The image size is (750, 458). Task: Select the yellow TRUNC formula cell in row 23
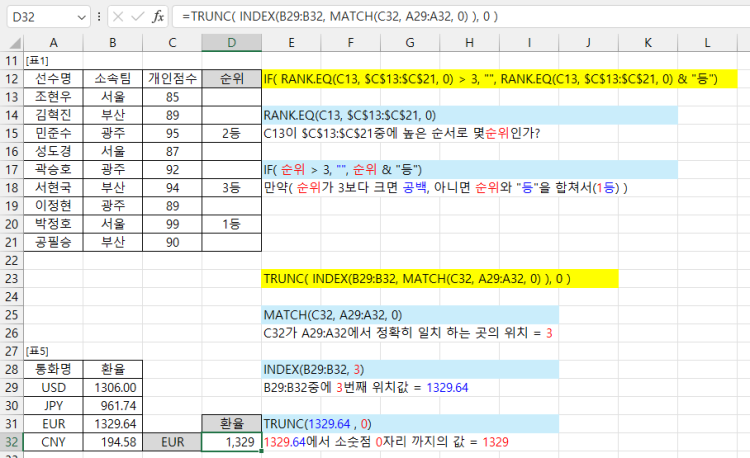(440, 279)
